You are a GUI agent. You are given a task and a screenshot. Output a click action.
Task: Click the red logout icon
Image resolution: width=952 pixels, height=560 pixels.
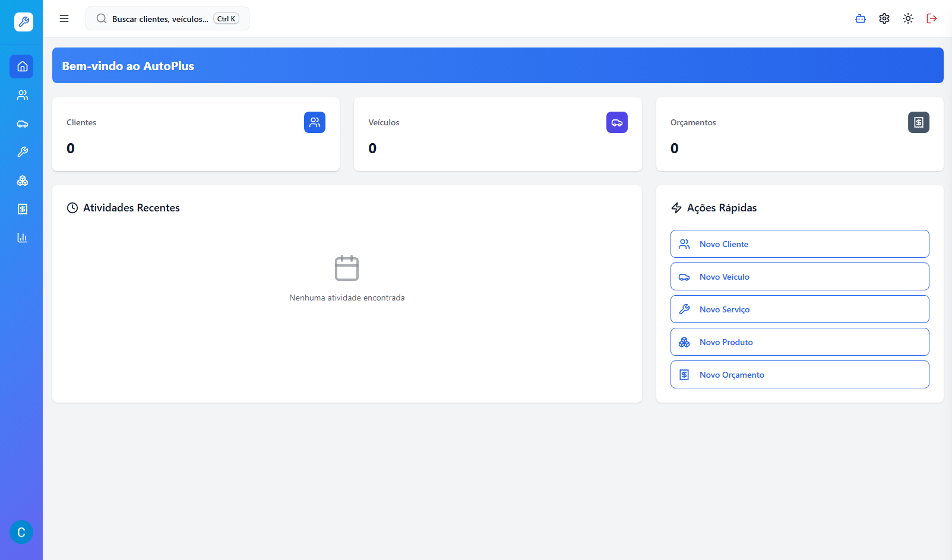tap(932, 18)
